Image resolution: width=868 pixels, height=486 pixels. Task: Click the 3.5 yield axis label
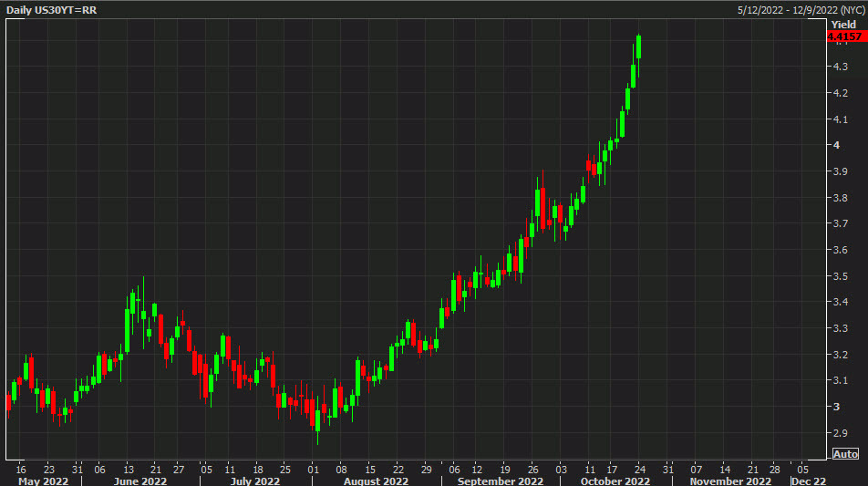(841, 275)
